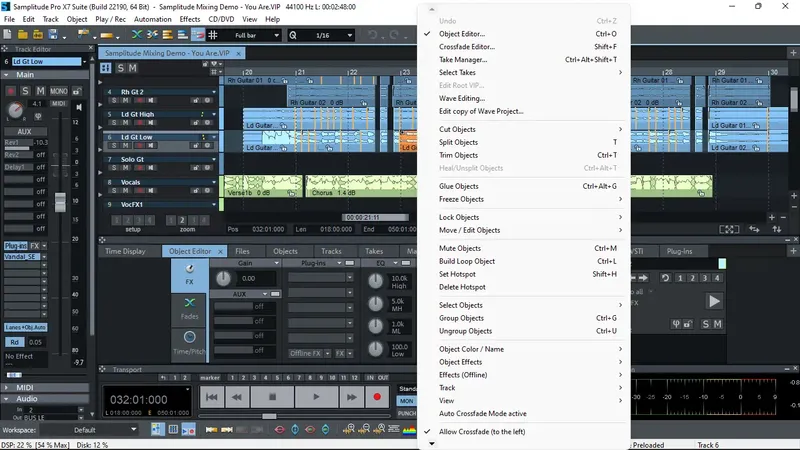Image resolution: width=800 pixels, height=450 pixels.
Task: Click the Q quantize icon
Action: click(293, 35)
